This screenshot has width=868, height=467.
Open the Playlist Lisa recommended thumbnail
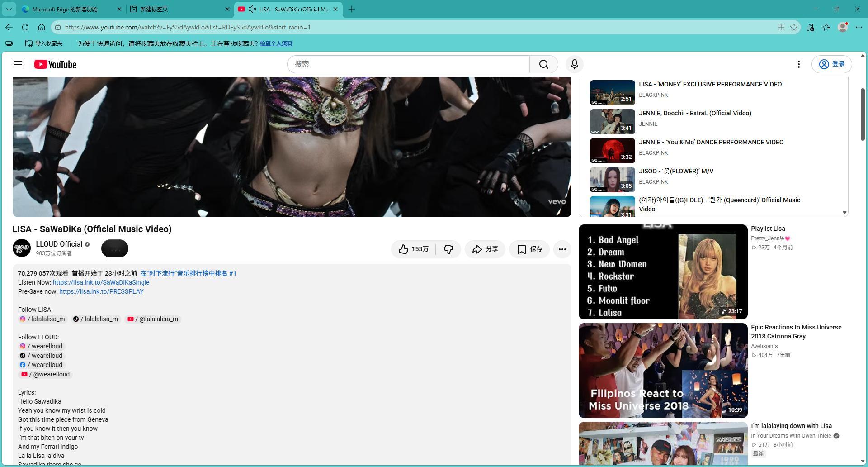coord(663,272)
